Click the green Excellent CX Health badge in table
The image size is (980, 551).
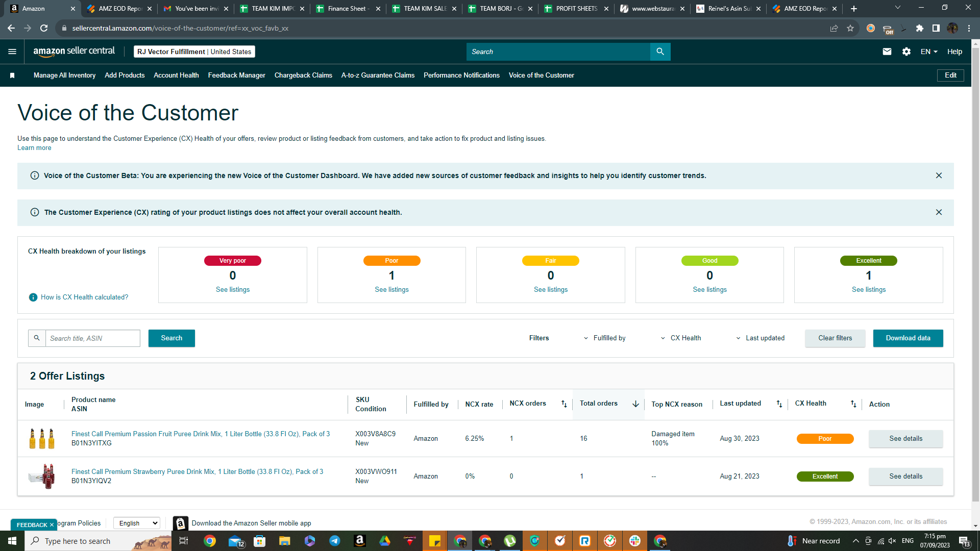click(825, 477)
